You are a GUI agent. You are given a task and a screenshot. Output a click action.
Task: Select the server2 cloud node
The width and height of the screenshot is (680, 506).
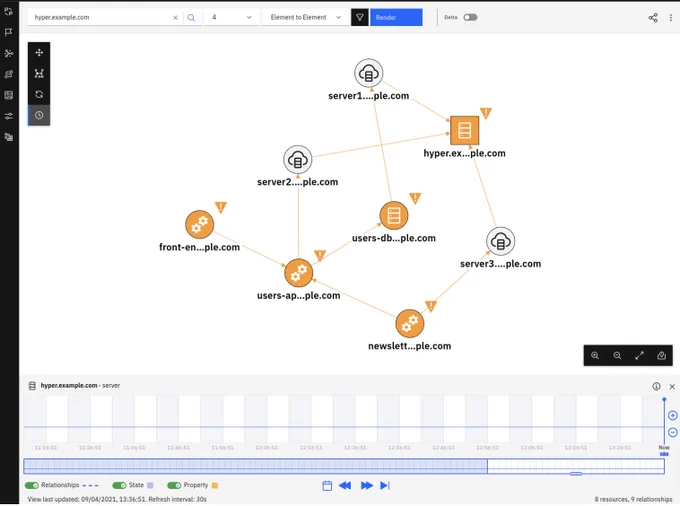coord(298,160)
